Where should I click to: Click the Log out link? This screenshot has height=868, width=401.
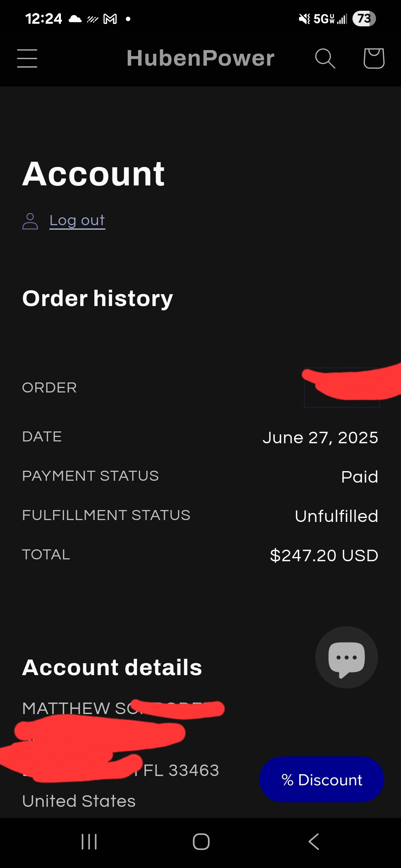pos(77,220)
